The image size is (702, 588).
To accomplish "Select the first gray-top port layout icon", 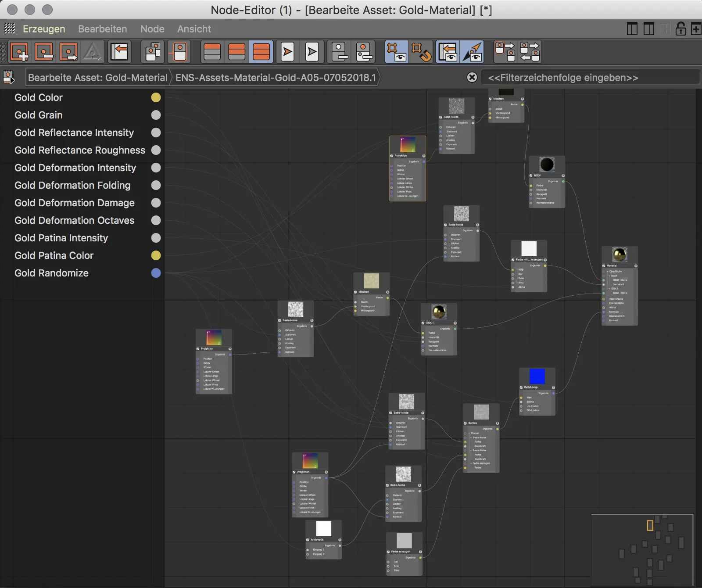I will 212,52.
